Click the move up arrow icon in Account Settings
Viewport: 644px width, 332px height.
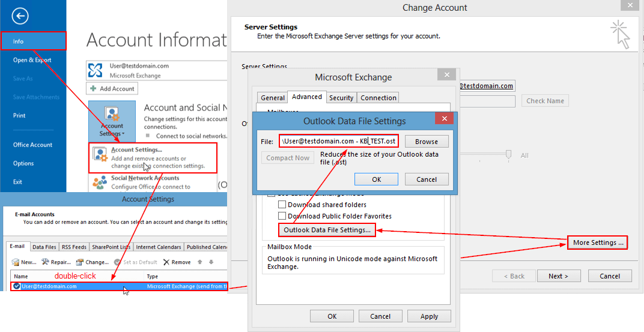click(x=201, y=262)
